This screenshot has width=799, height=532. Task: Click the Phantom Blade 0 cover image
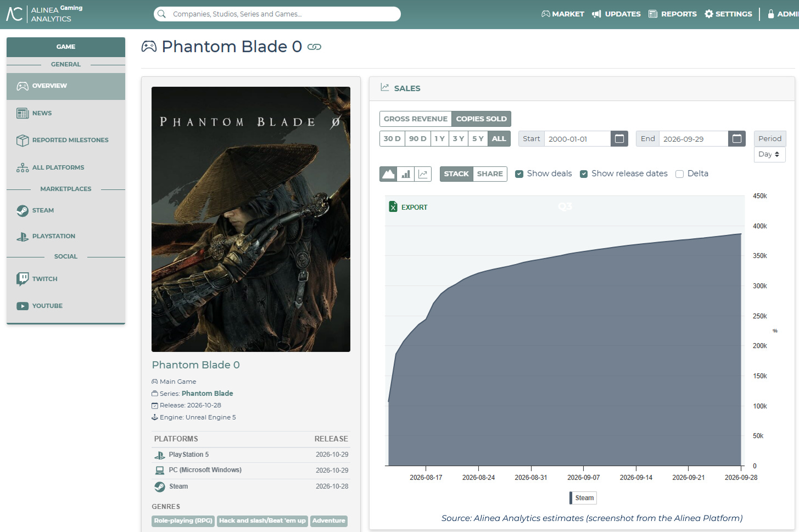click(x=251, y=219)
